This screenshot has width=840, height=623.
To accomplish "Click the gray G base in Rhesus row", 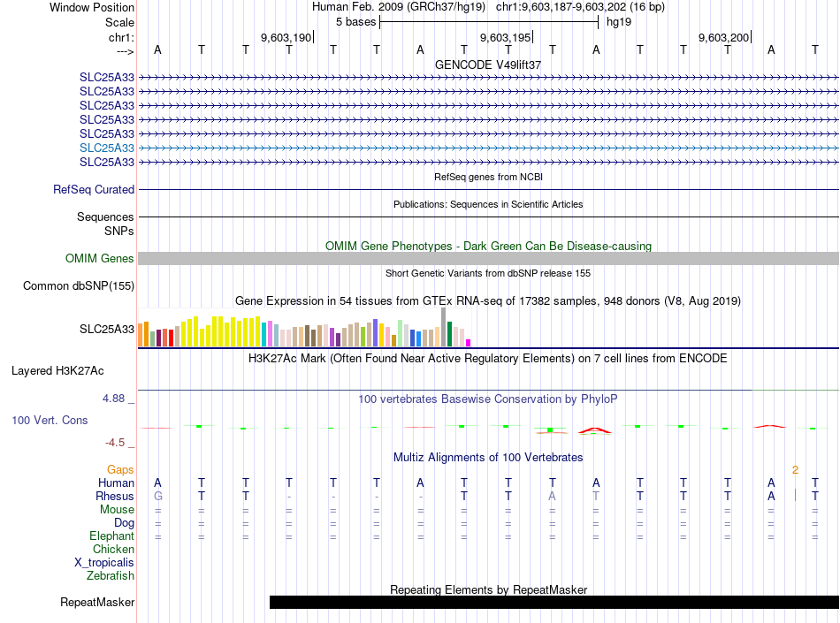I will coord(158,496).
